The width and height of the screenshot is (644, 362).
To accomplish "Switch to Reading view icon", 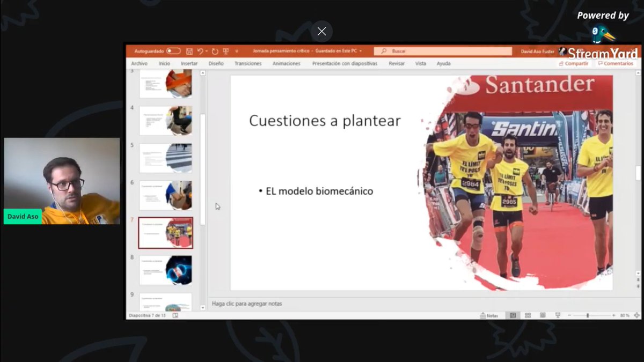I will click(x=543, y=315).
